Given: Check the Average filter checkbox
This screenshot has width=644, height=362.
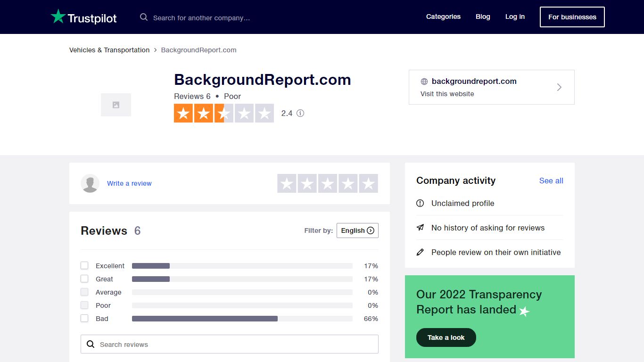Looking at the screenshot, I should (84, 292).
